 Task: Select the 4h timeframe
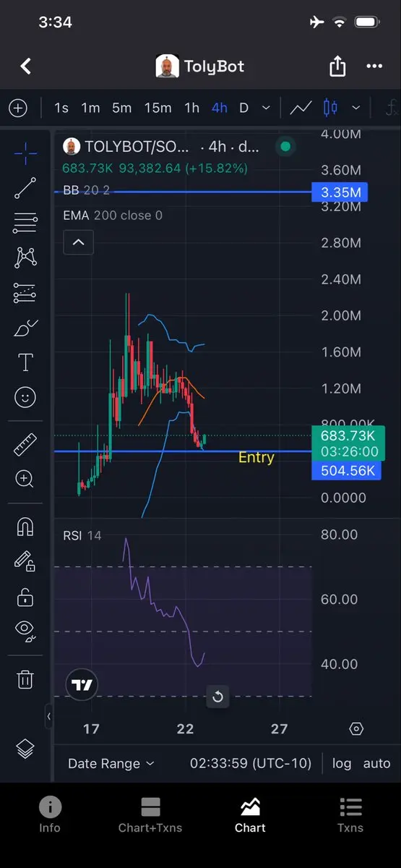[219, 108]
